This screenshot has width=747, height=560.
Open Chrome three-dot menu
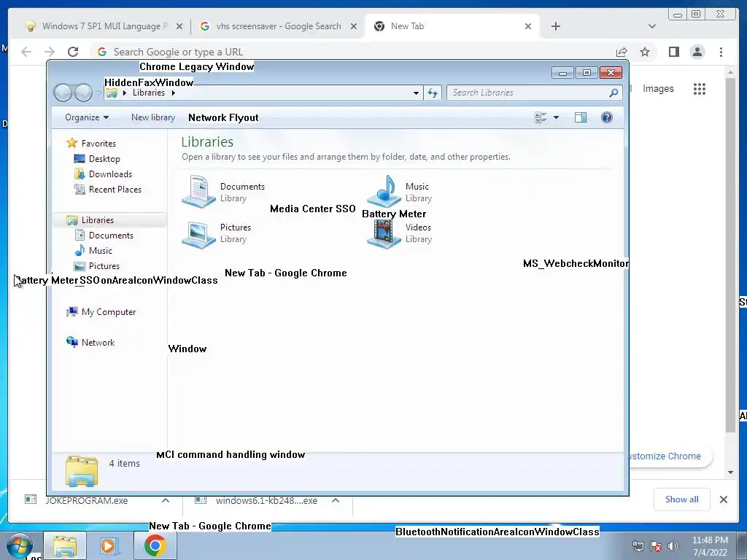721,52
